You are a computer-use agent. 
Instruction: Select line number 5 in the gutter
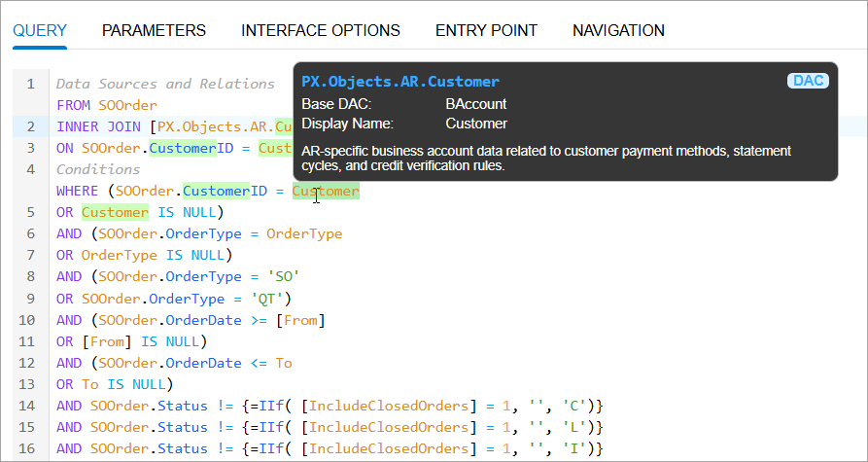click(31, 212)
